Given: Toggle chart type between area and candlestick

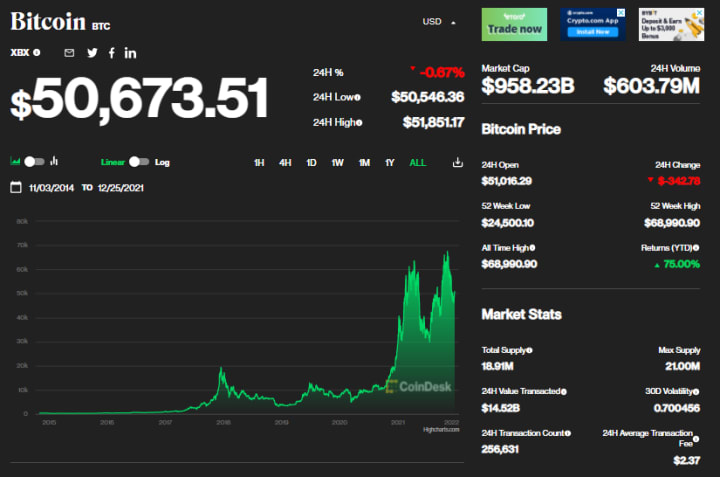Looking at the screenshot, I should (x=34, y=162).
